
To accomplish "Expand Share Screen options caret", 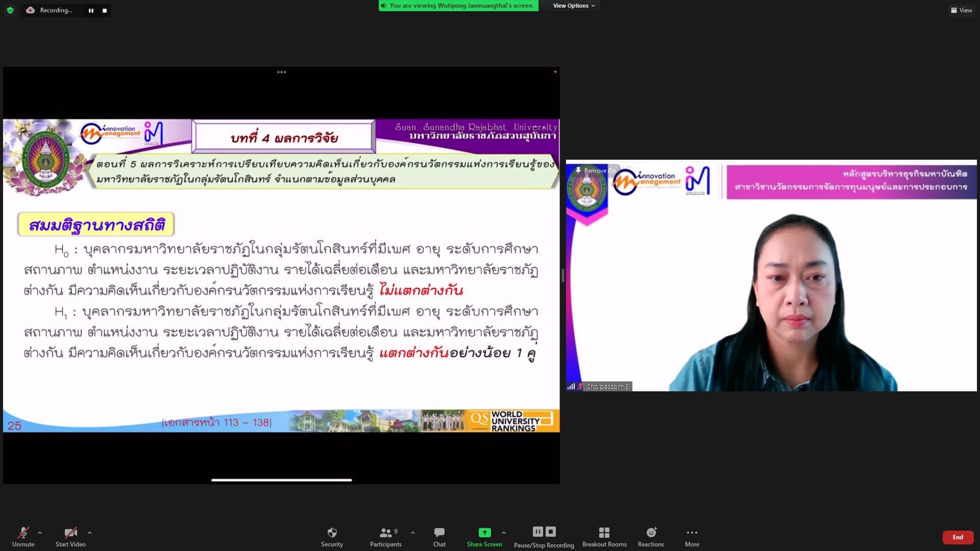I will click(x=504, y=533).
